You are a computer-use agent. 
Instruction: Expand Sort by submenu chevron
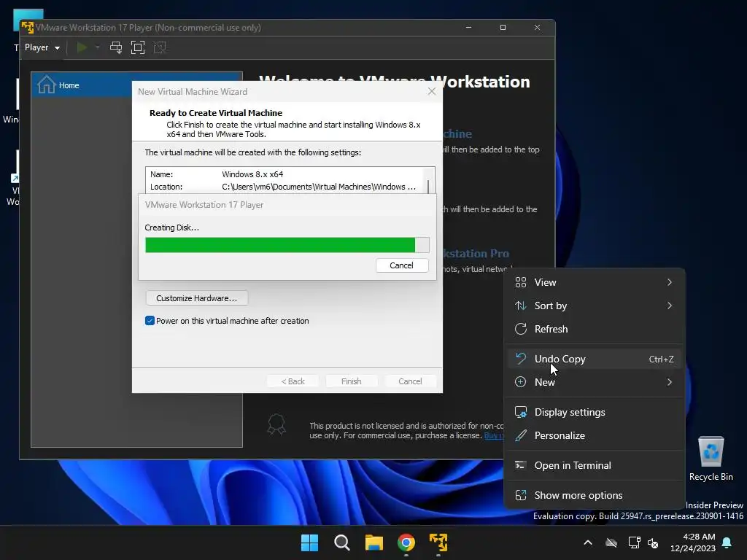point(670,306)
